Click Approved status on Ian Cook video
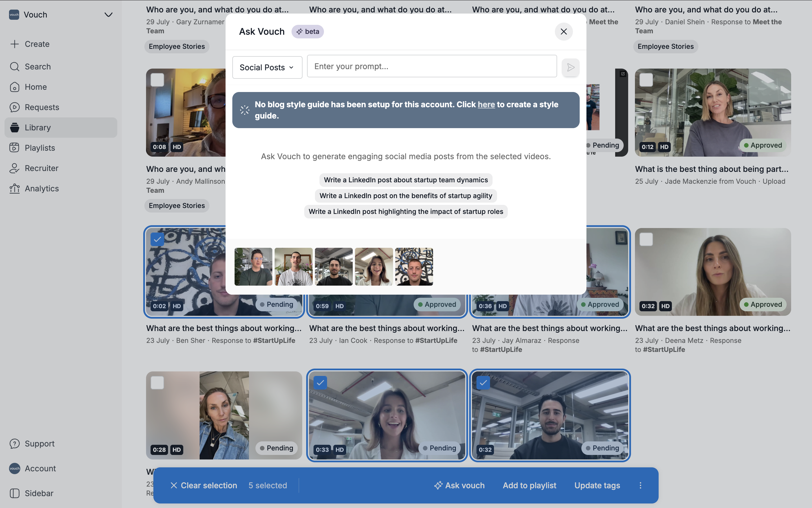 click(437, 305)
